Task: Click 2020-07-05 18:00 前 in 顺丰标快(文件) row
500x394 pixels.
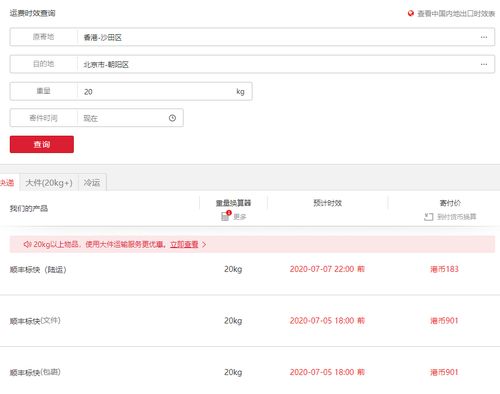Action: pyautogui.click(x=327, y=321)
